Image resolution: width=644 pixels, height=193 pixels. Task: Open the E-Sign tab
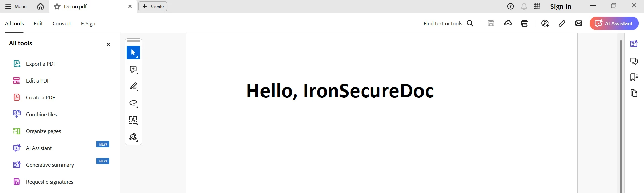[88, 23]
